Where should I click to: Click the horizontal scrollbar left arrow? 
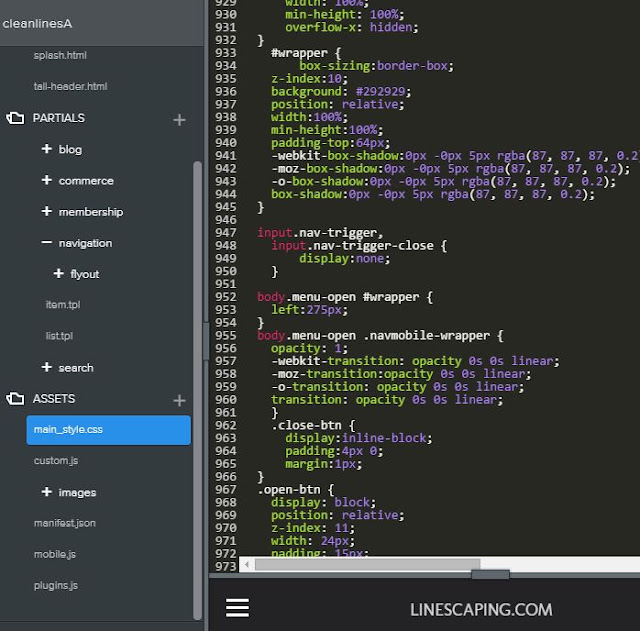[247, 565]
